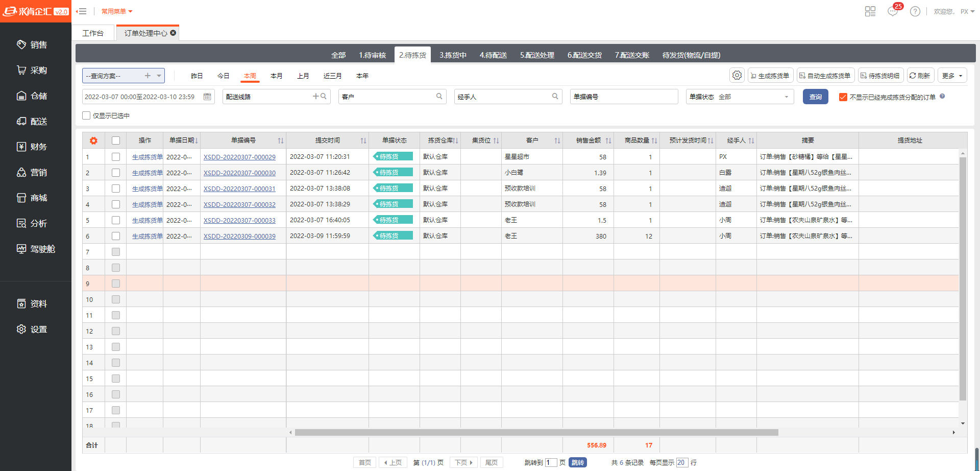Close the 订单处理中心 tab

coord(173,33)
